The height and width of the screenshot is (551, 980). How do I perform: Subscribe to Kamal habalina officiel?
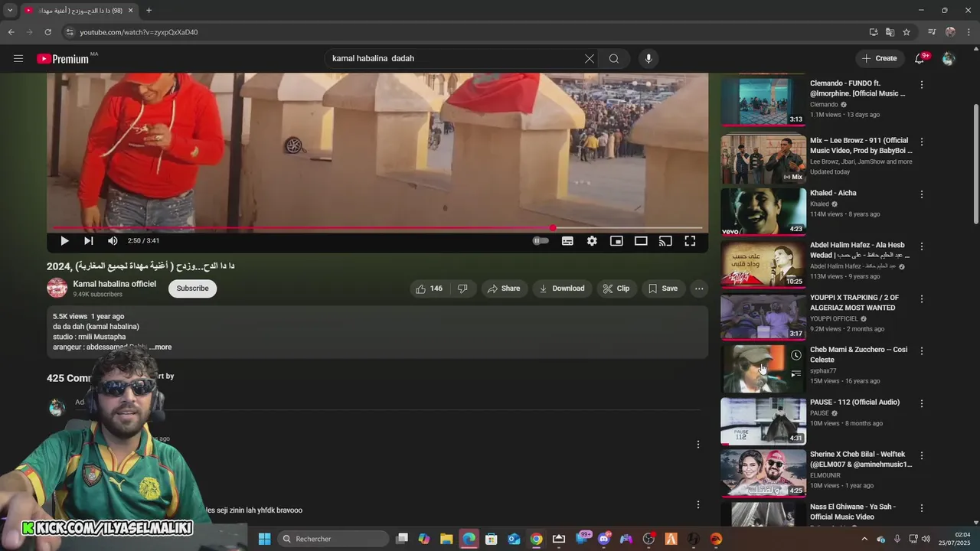point(192,289)
